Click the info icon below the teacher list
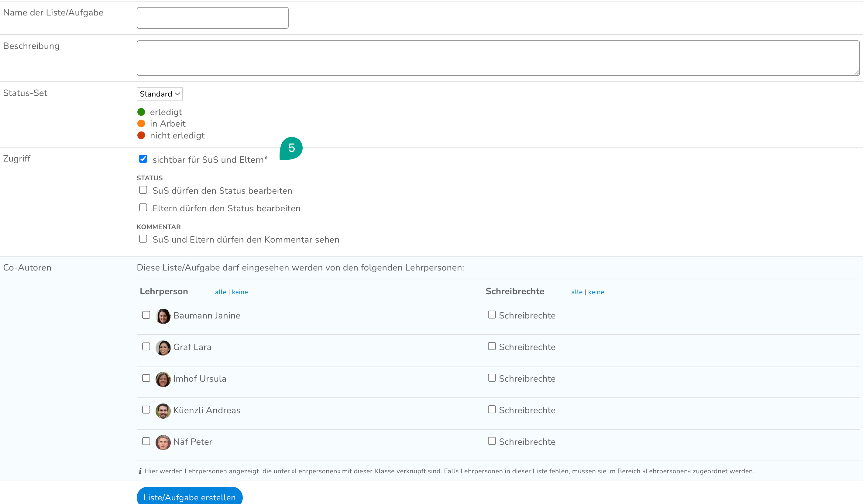The width and height of the screenshot is (866, 504). point(140,472)
